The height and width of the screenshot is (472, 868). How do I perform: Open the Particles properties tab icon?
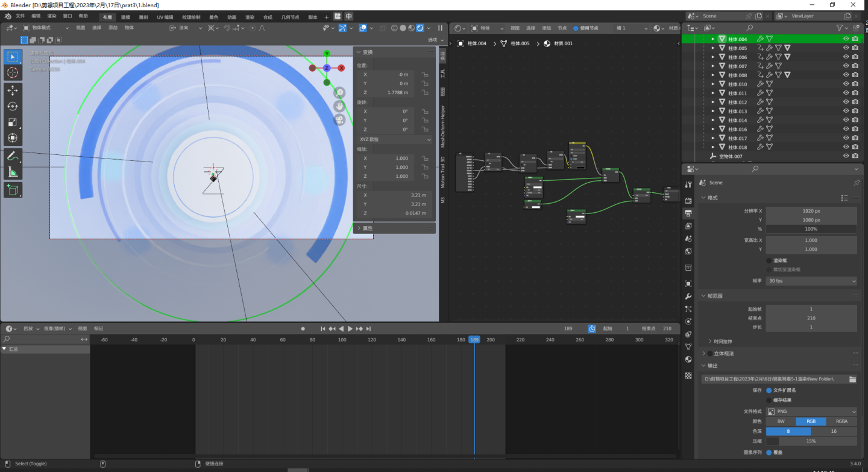(689, 309)
